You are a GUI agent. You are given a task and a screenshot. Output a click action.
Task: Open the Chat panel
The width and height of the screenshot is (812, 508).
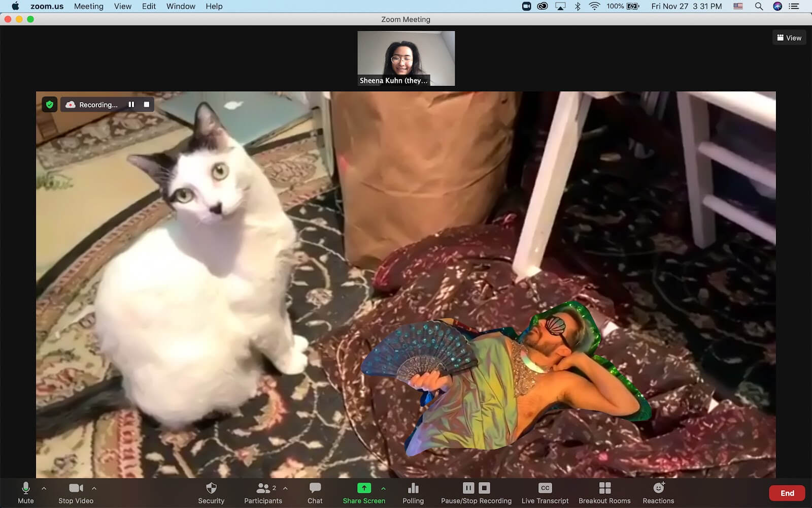(x=315, y=493)
